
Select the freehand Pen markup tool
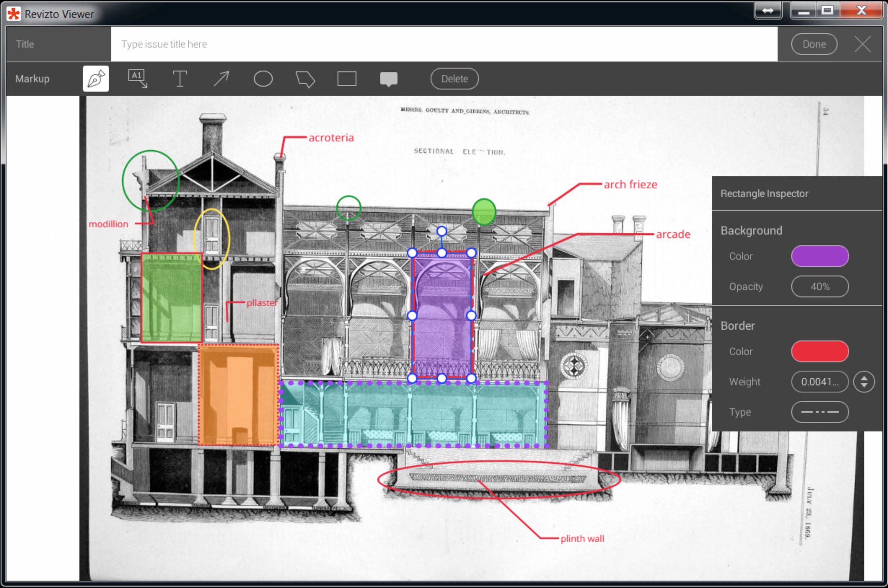point(96,79)
